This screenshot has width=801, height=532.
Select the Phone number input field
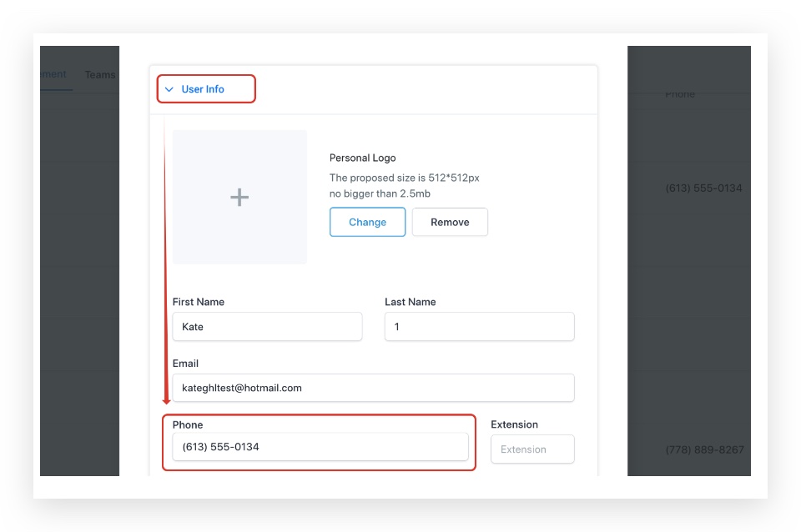pos(320,447)
